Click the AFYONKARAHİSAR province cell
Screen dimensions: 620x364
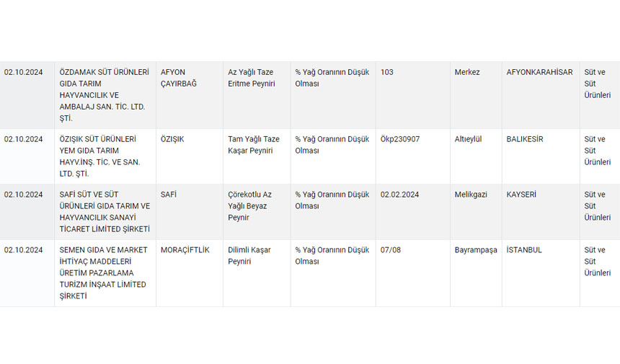[539, 72]
